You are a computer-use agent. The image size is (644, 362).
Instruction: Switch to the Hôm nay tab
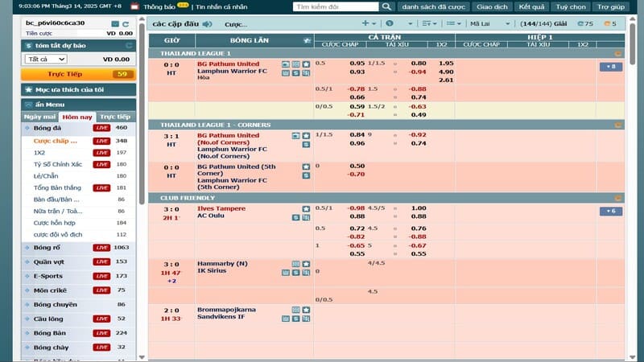[76, 117]
